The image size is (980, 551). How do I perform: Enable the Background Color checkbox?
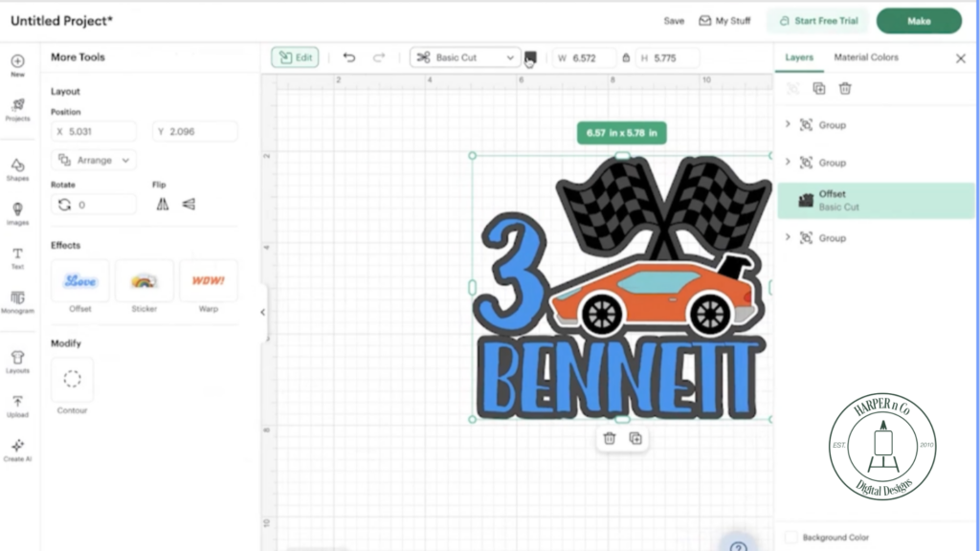[791, 538]
